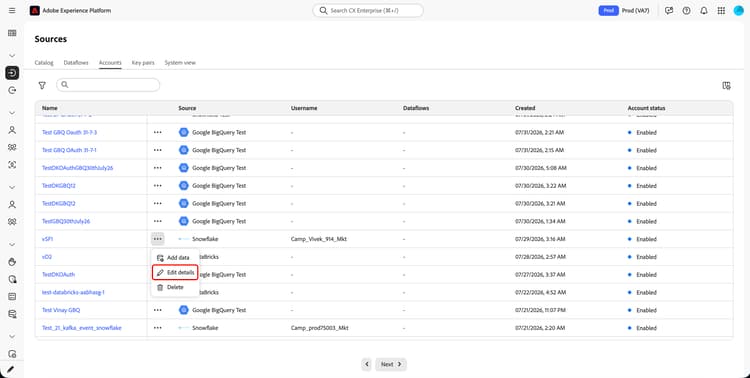Open the feedback speech-bubble icon in the header
The image size is (750, 378).
(x=669, y=11)
